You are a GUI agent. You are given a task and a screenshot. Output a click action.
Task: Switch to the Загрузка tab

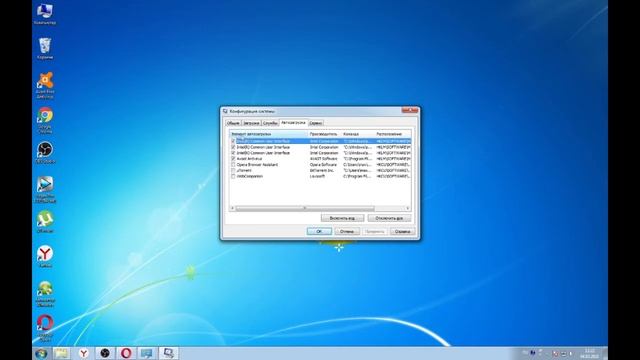click(x=251, y=123)
